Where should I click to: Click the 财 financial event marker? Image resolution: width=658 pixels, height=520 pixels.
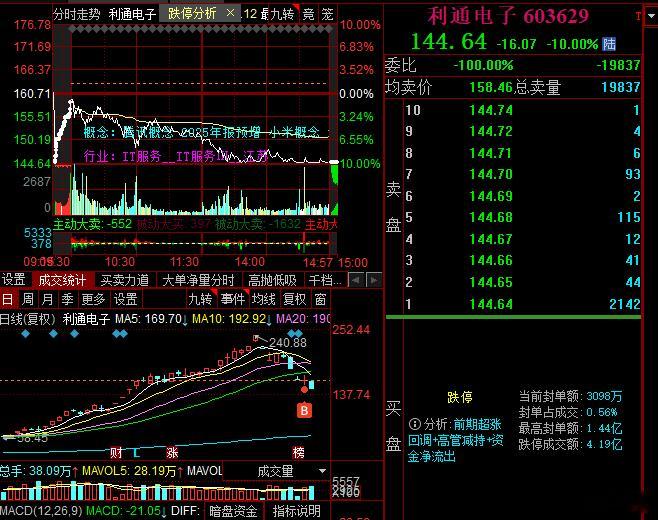click(x=116, y=452)
